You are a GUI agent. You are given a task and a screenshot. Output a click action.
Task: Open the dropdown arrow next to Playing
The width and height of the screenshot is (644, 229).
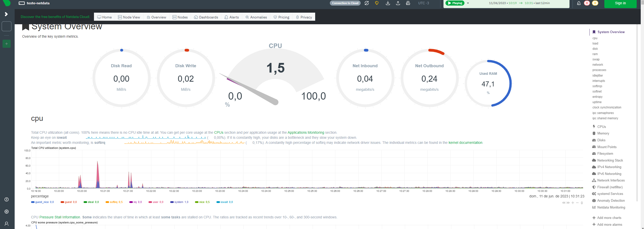[x=468, y=3]
